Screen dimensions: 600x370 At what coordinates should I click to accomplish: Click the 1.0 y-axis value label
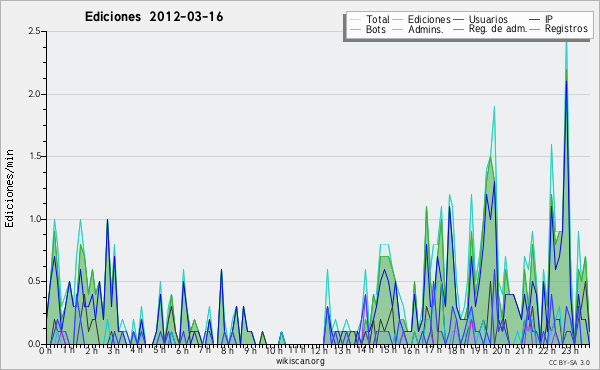34,219
